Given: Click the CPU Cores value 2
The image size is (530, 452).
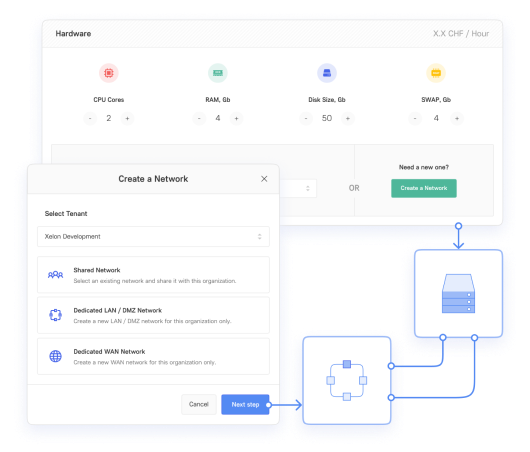Looking at the screenshot, I should (109, 118).
